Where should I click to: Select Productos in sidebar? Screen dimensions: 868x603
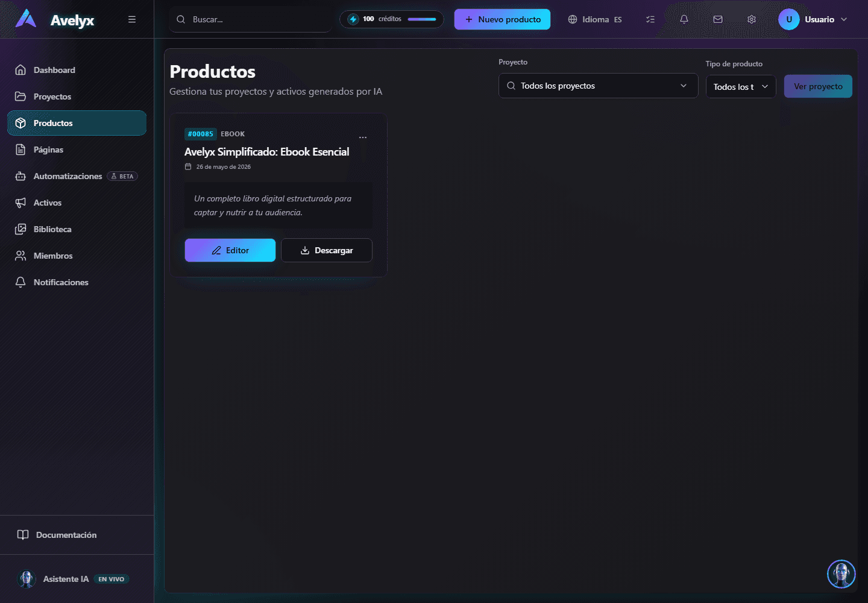[x=77, y=123]
